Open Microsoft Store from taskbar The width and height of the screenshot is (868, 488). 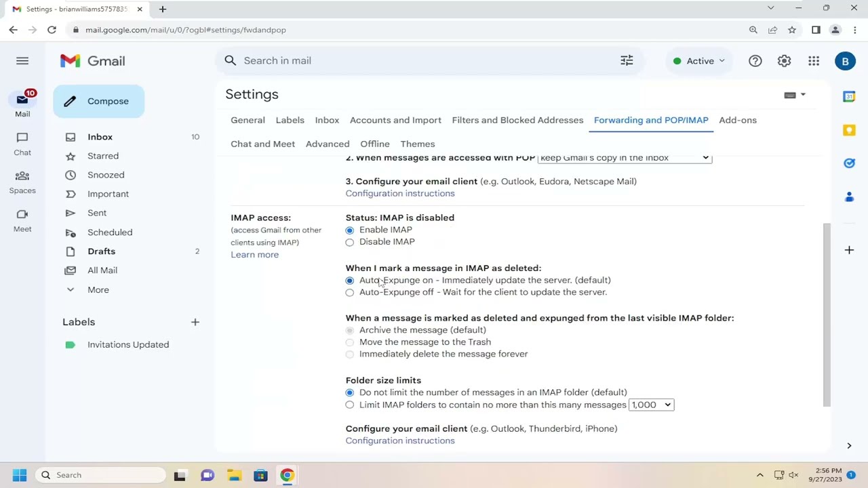260,475
